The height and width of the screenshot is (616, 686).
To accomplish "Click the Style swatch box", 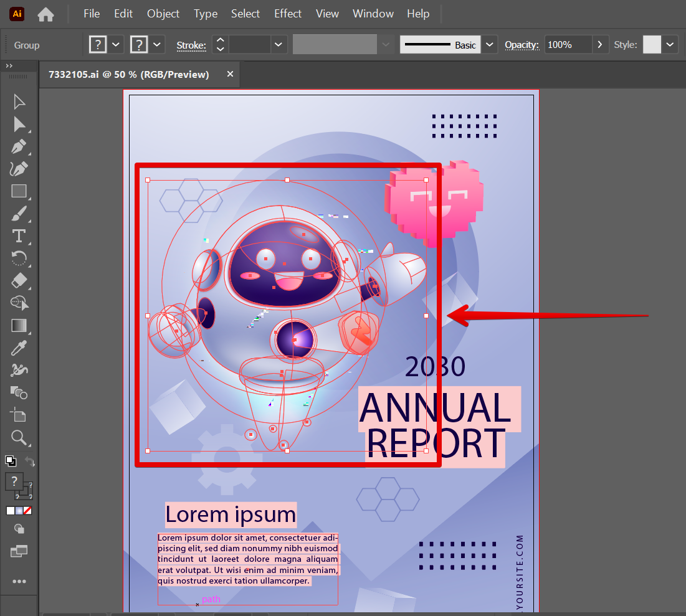I will [x=652, y=45].
